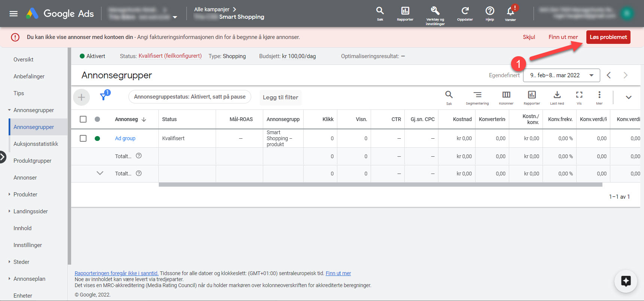Go to next date range

[626, 75]
